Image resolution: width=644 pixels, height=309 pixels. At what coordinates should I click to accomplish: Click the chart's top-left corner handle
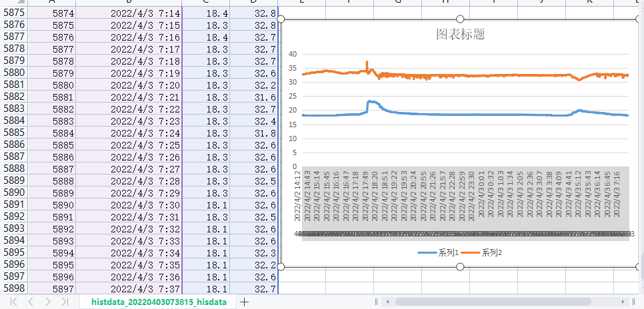click(x=281, y=19)
